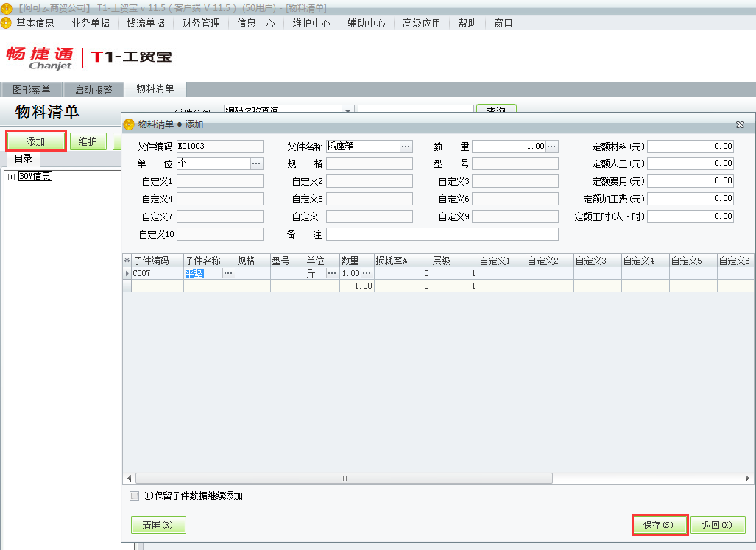The height and width of the screenshot is (550, 756).
Task: Click 清屏(R) to clear the form
Action: click(x=157, y=525)
